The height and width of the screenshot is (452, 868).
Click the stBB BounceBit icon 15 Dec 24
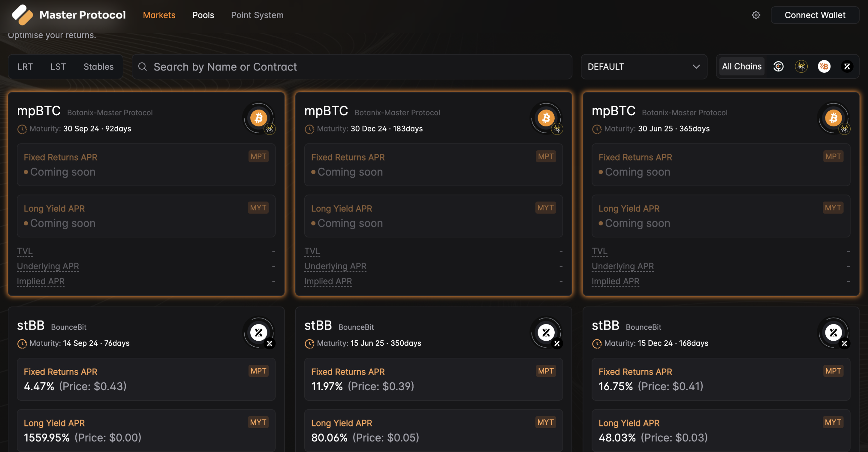(x=833, y=333)
